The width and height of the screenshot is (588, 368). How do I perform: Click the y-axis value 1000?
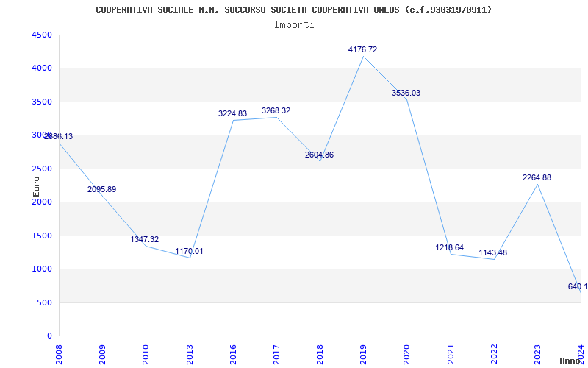(42, 269)
